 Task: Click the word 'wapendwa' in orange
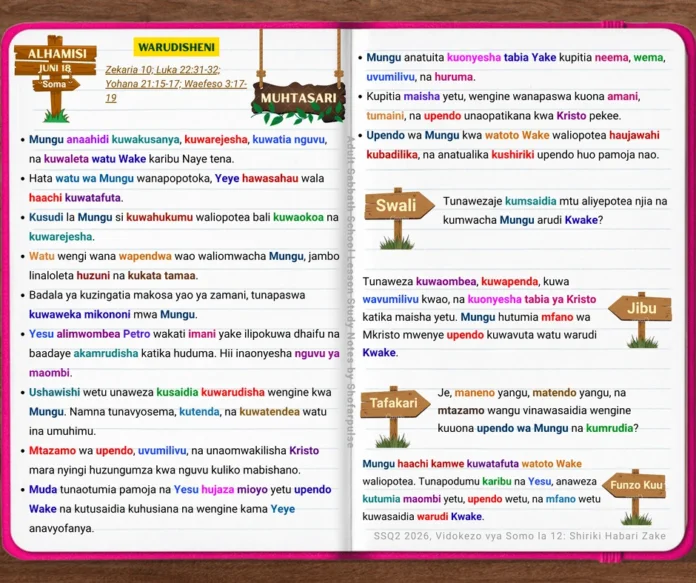tap(145, 256)
